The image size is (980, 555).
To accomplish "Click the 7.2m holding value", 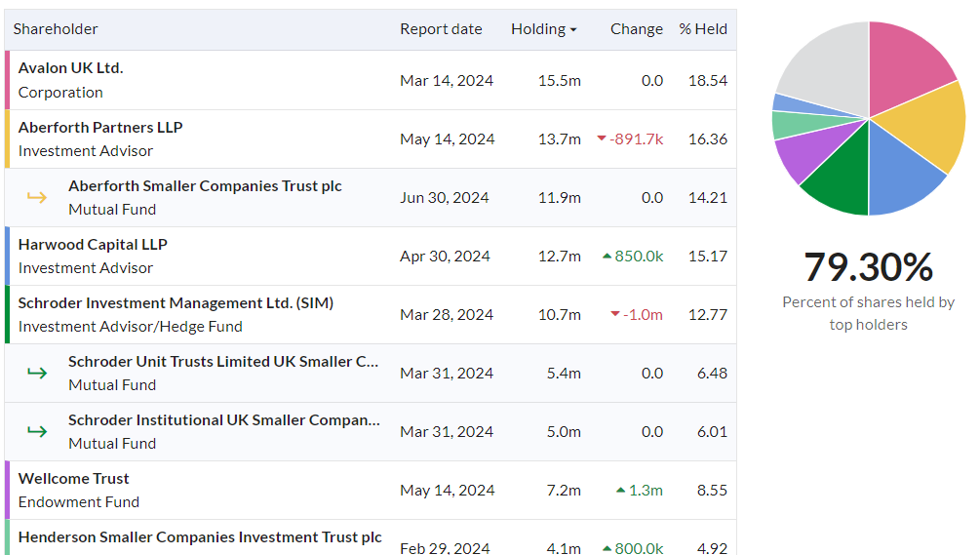I will click(x=564, y=490).
